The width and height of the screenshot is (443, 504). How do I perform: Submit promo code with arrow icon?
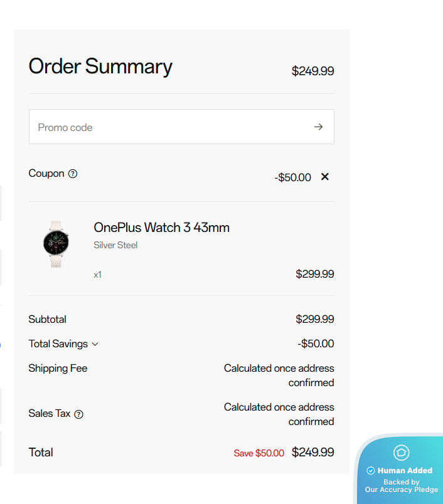coord(319,127)
